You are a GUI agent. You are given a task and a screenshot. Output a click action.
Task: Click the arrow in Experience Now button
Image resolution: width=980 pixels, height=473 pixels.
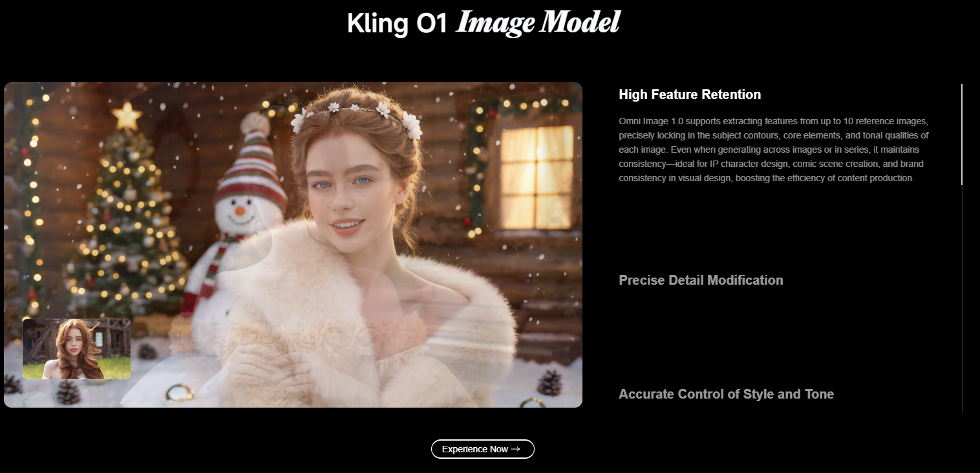pos(515,449)
